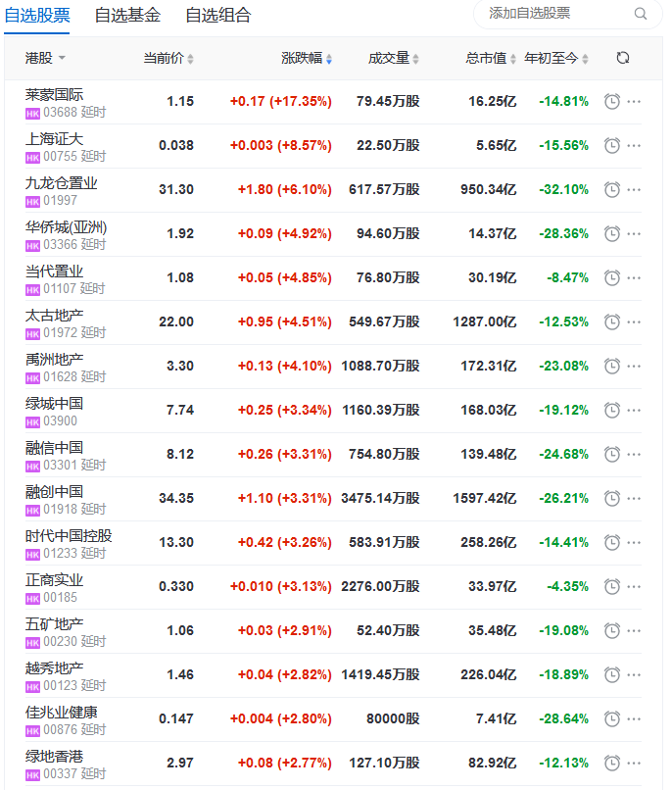672x790 pixels.
Task: Click stock code 01997
Action: click(x=61, y=201)
